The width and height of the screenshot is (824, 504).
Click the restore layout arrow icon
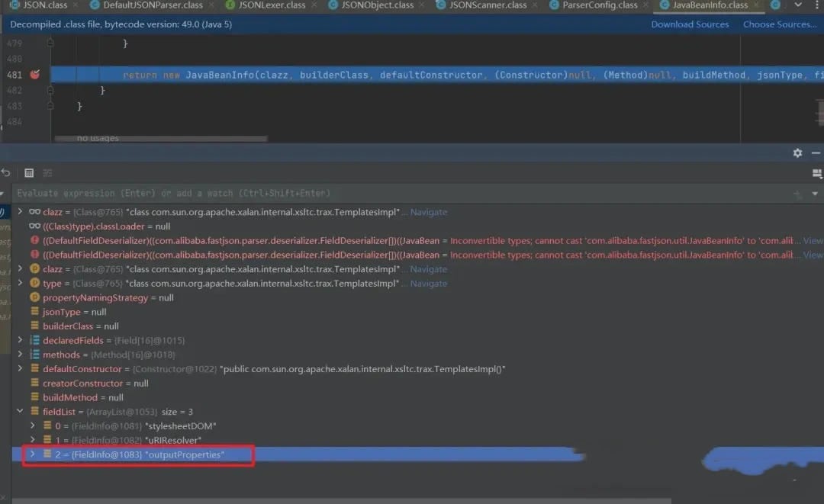point(6,173)
